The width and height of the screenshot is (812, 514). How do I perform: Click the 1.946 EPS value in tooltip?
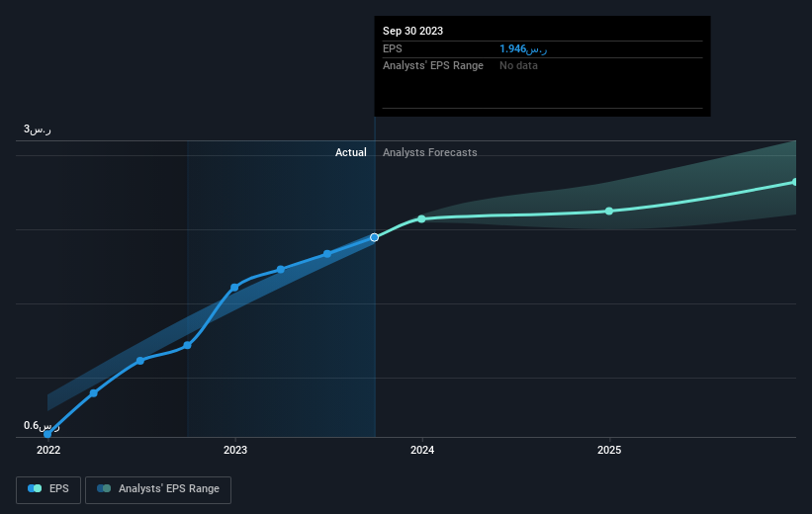point(523,48)
